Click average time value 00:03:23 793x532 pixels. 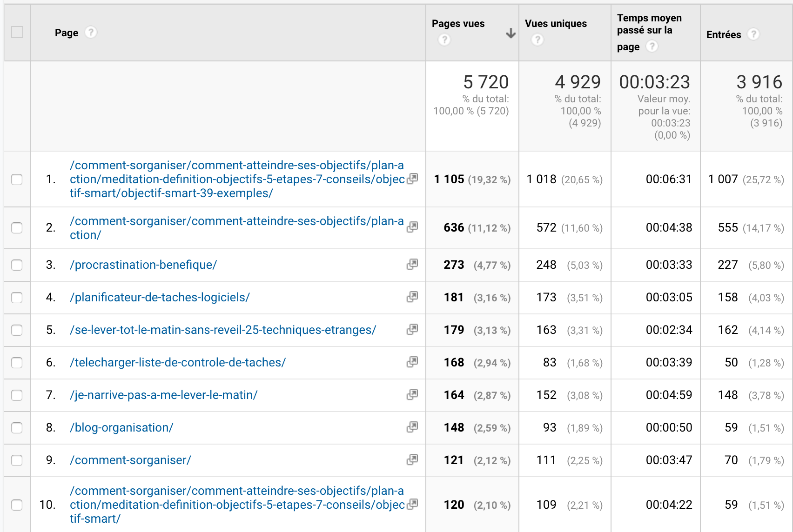655,82
